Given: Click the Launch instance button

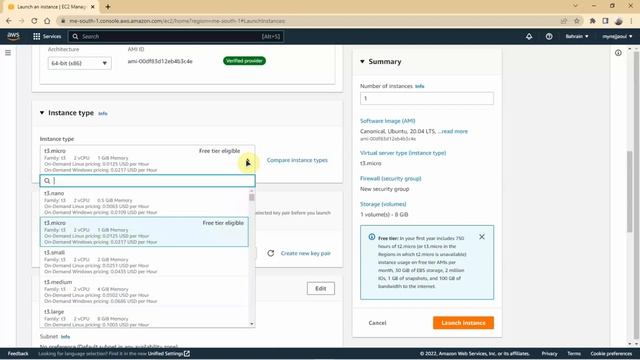Looking at the screenshot, I should pos(463,322).
